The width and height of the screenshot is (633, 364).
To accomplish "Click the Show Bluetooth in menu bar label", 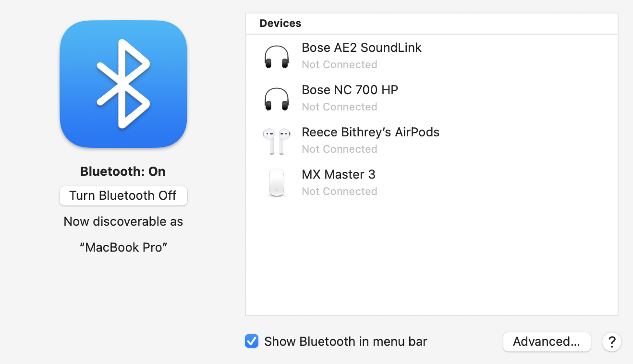I will tap(346, 341).
